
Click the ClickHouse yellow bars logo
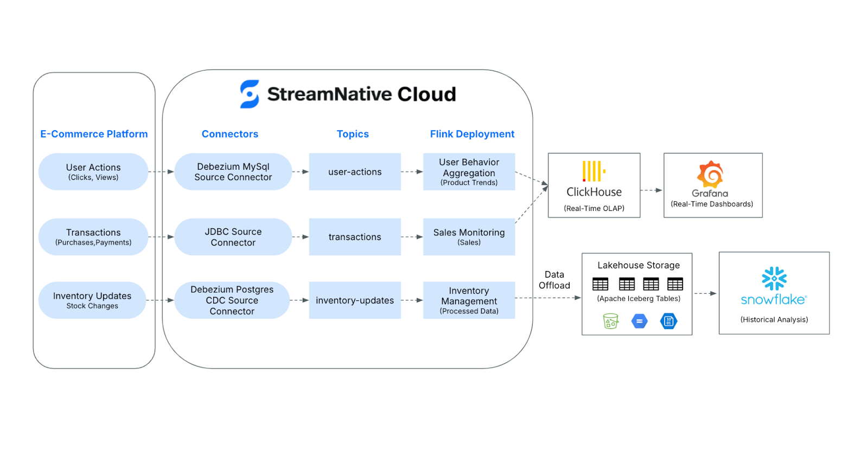click(x=593, y=171)
